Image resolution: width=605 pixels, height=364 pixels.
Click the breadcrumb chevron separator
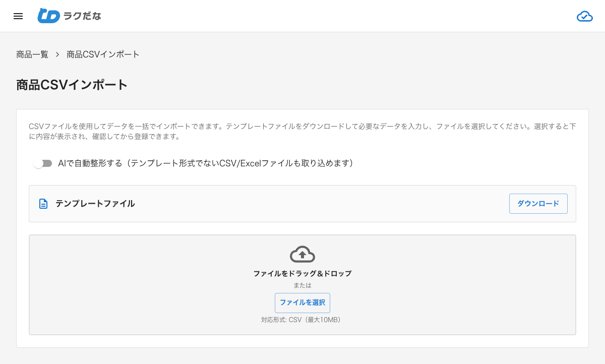click(x=57, y=54)
